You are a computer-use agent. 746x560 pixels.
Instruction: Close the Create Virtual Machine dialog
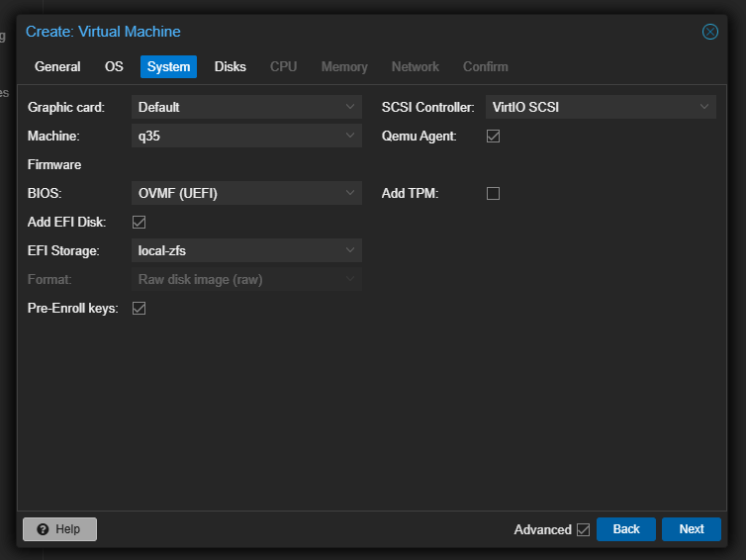(x=709, y=32)
